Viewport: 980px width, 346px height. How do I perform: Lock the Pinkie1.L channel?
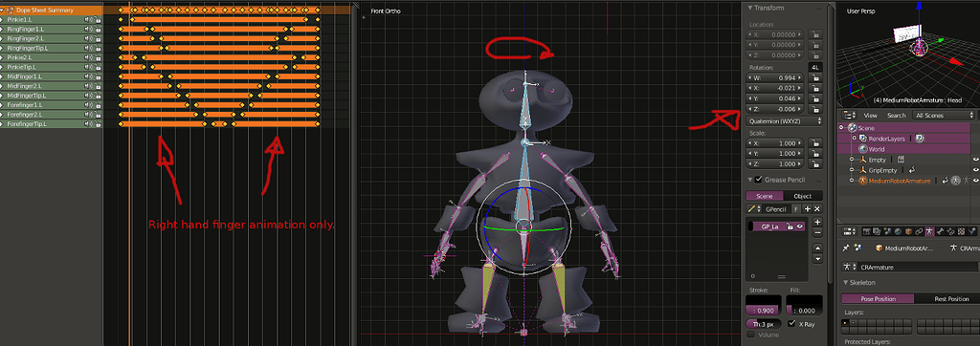pos(98,20)
